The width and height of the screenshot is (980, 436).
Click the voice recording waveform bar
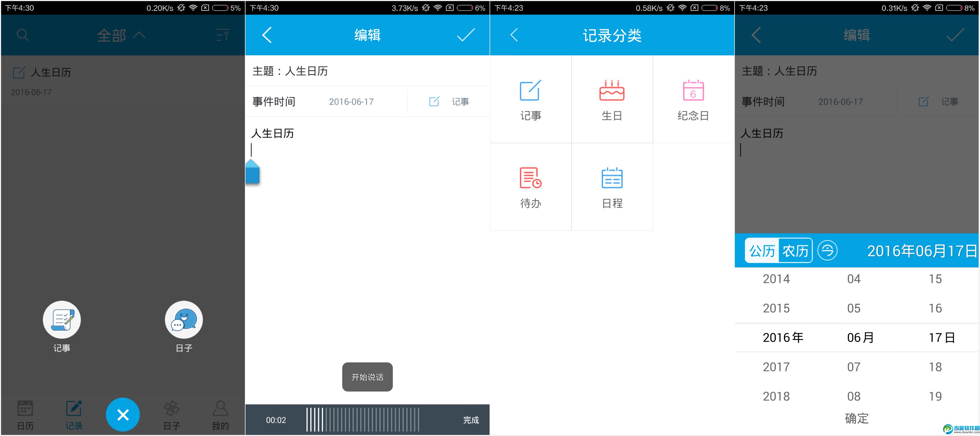pyautogui.click(x=363, y=420)
